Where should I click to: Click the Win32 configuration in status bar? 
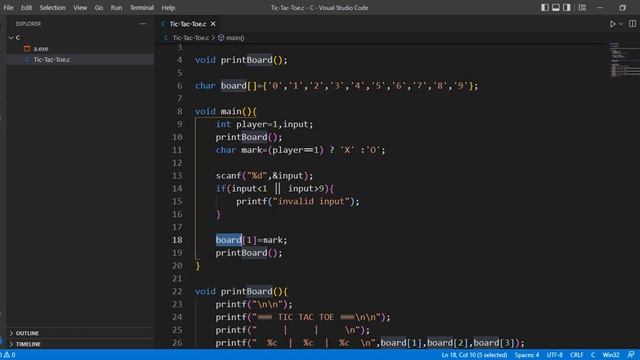611,355
